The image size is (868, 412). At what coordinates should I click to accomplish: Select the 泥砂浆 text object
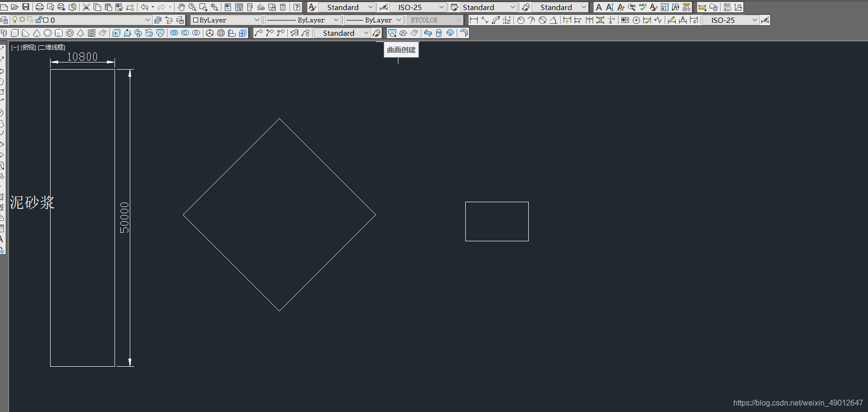tap(32, 202)
